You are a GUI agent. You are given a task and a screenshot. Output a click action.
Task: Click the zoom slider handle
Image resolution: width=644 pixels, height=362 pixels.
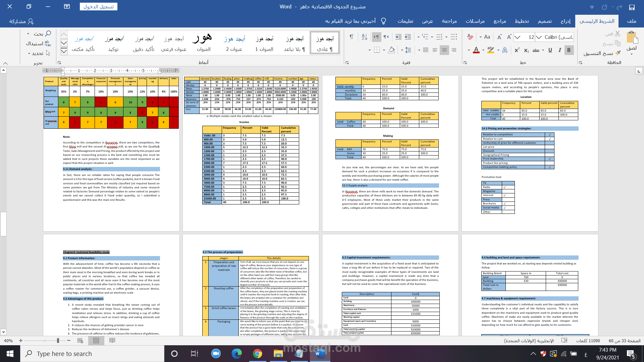pyautogui.click(x=58, y=341)
